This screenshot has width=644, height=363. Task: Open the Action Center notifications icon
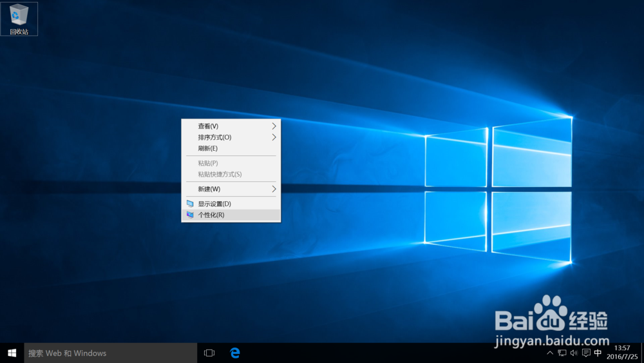click(x=586, y=353)
